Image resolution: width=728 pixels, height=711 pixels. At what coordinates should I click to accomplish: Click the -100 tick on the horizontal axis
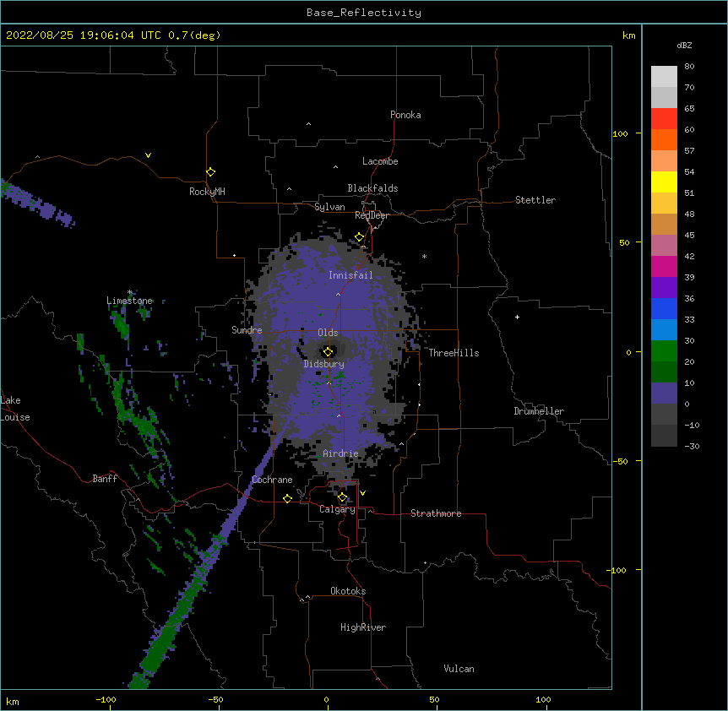(106, 699)
